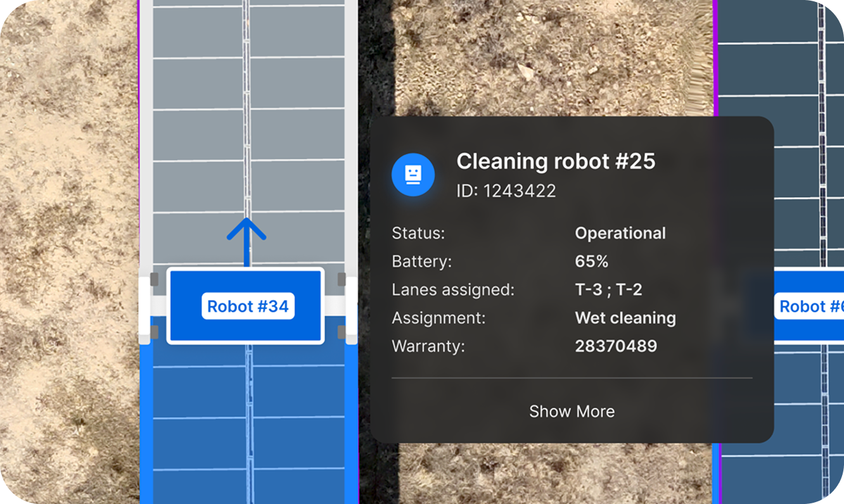Click the 65% battery value

591,261
